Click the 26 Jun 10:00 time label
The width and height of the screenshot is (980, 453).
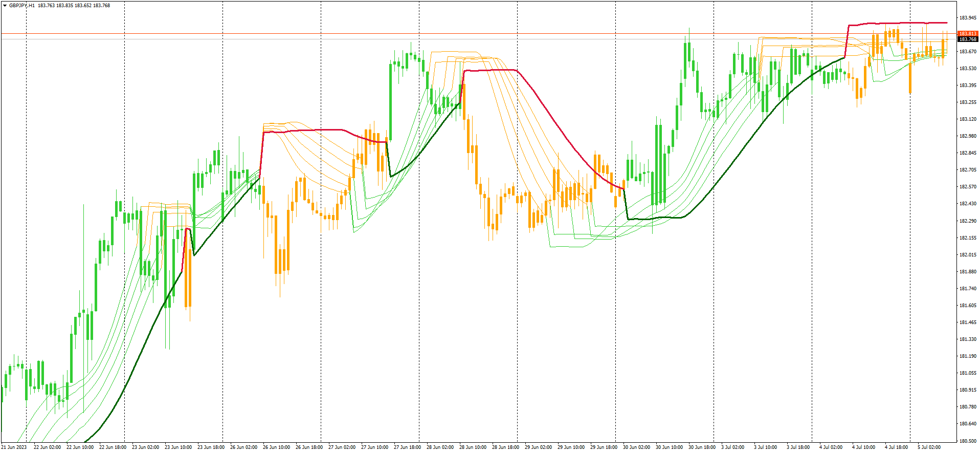[276, 447]
